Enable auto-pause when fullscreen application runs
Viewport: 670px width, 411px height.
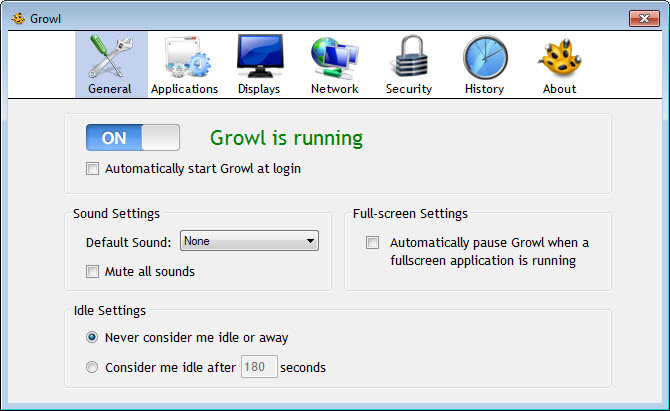pyautogui.click(x=373, y=243)
